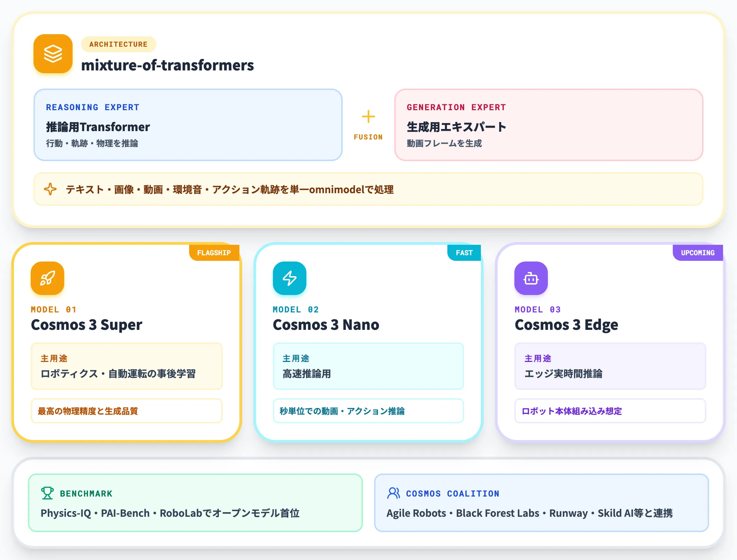Viewport: 737px width, 560px height.
Task: Click the mixture-of-transformers heading
Action: pyautogui.click(x=167, y=65)
